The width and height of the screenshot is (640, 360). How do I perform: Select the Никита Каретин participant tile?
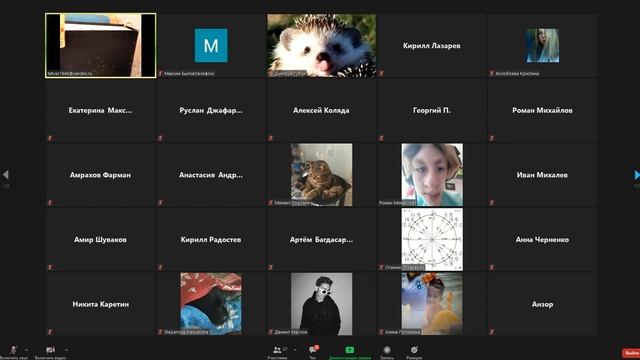point(100,304)
